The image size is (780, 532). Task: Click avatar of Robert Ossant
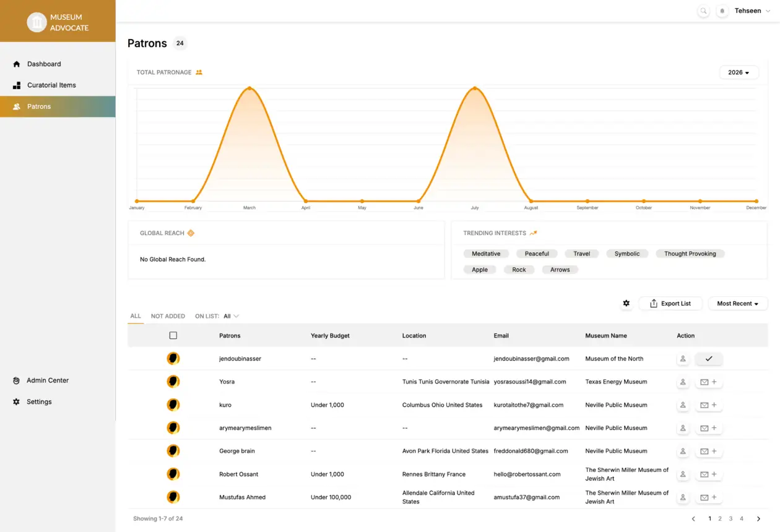(x=173, y=474)
